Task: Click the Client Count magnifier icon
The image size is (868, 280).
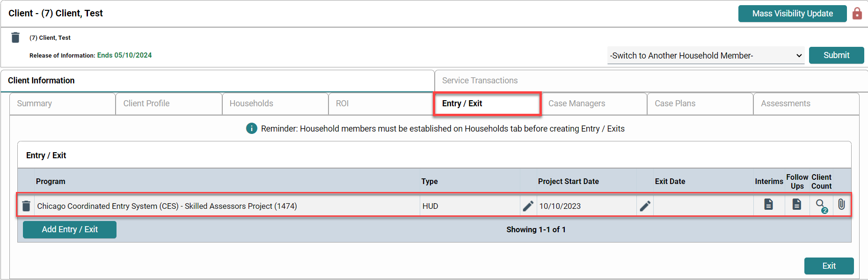Action: pos(821,205)
